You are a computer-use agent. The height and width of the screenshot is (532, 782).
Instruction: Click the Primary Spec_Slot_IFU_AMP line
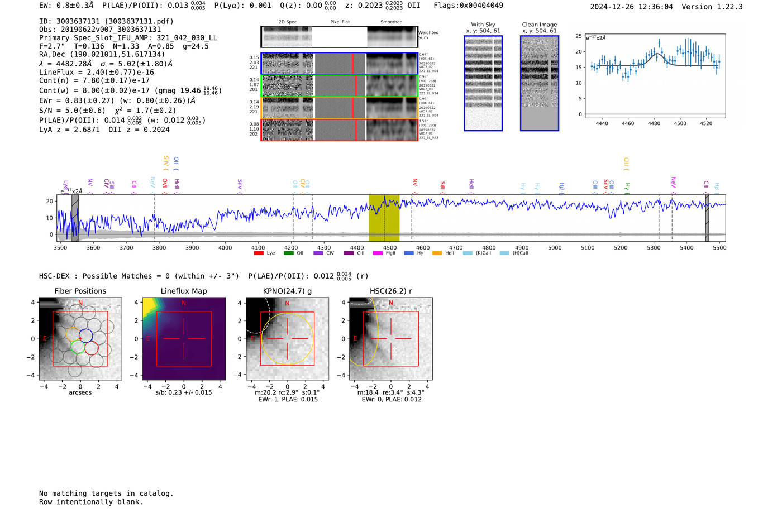(x=128, y=38)
